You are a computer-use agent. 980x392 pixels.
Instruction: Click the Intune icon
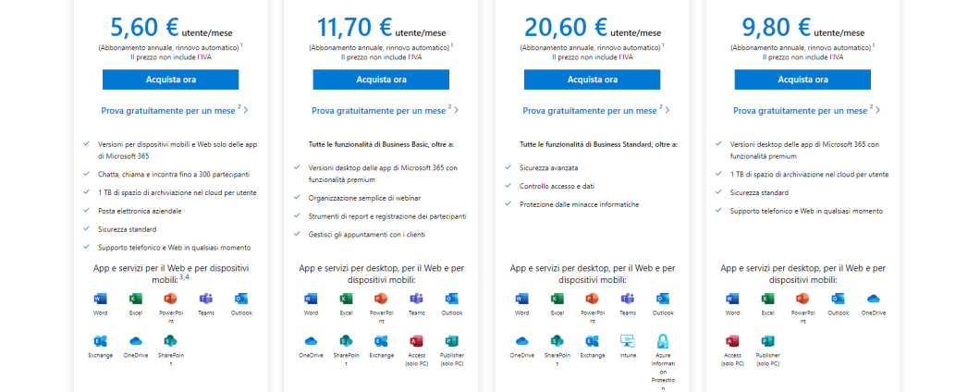(628, 341)
